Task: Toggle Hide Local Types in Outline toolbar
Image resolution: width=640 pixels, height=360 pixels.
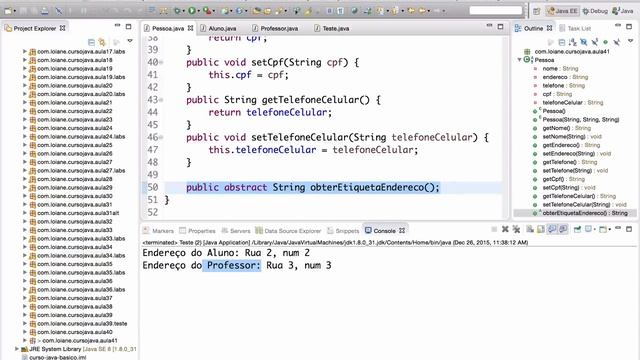Action: (x=616, y=42)
